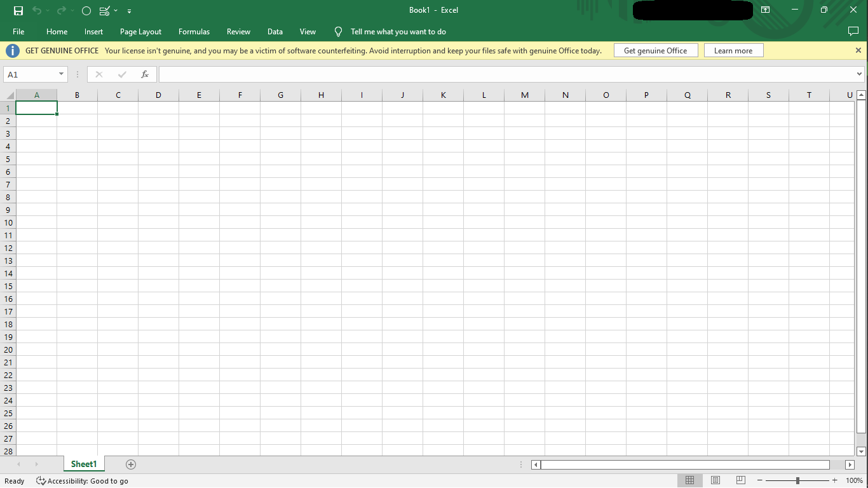Dismiss the genuine Office warning banner
The image size is (868, 488).
point(858,50)
